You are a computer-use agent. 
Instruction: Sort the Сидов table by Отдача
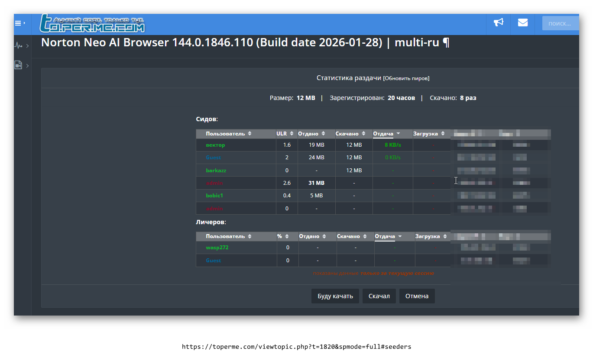pyautogui.click(x=386, y=134)
